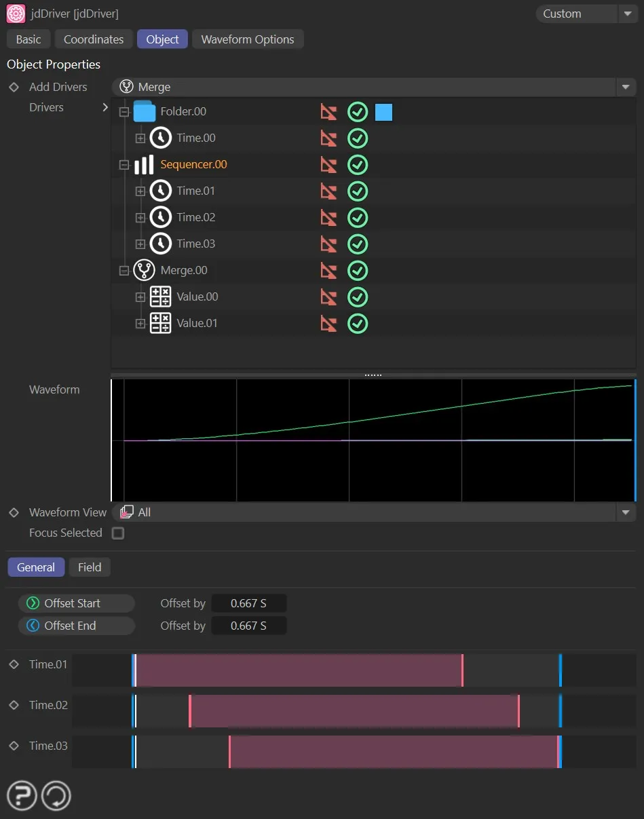
Task: Click the Value.00 calculator icon
Action: click(x=160, y=297)
